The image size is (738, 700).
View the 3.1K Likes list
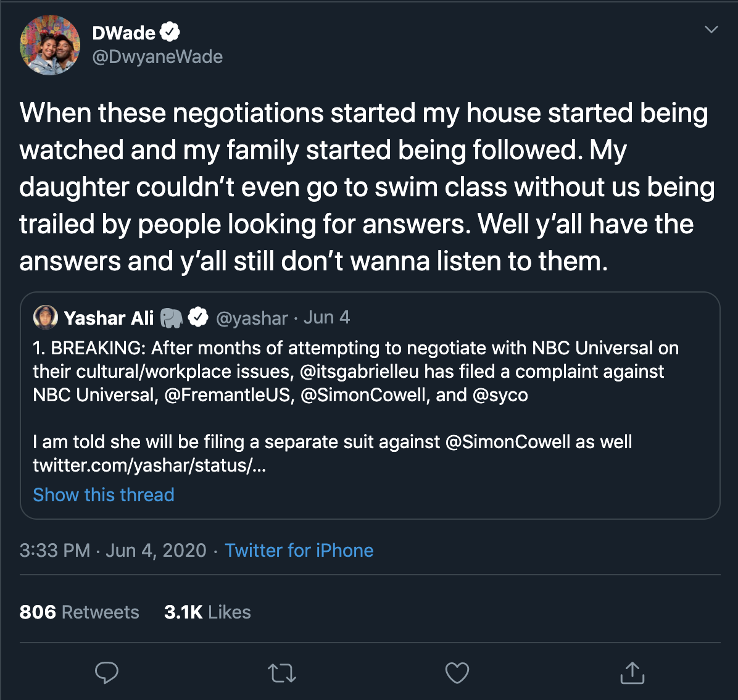pos(207,612)
